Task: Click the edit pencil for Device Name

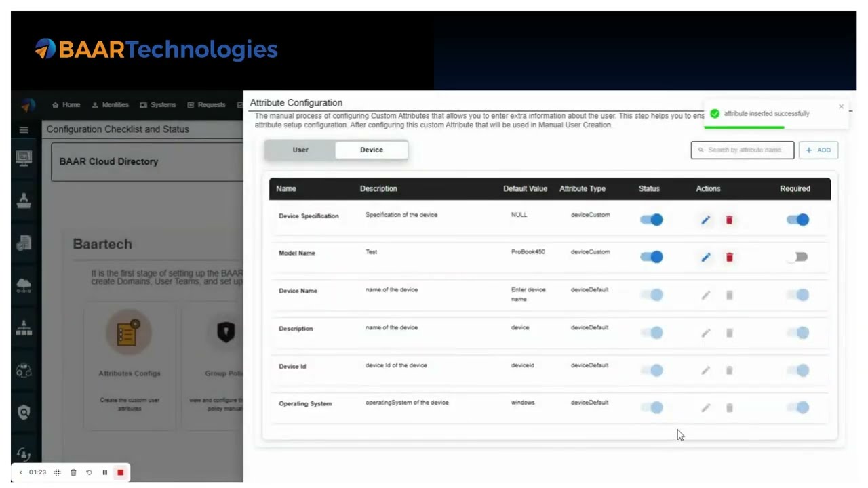Action: (706, 296)
